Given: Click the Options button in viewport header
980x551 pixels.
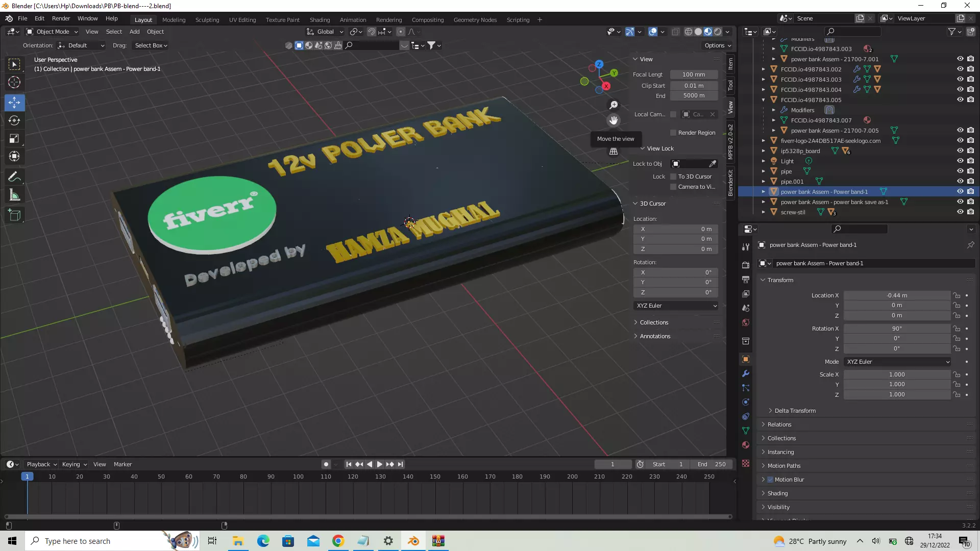Looking at the screenshot, I should point(717,45).
